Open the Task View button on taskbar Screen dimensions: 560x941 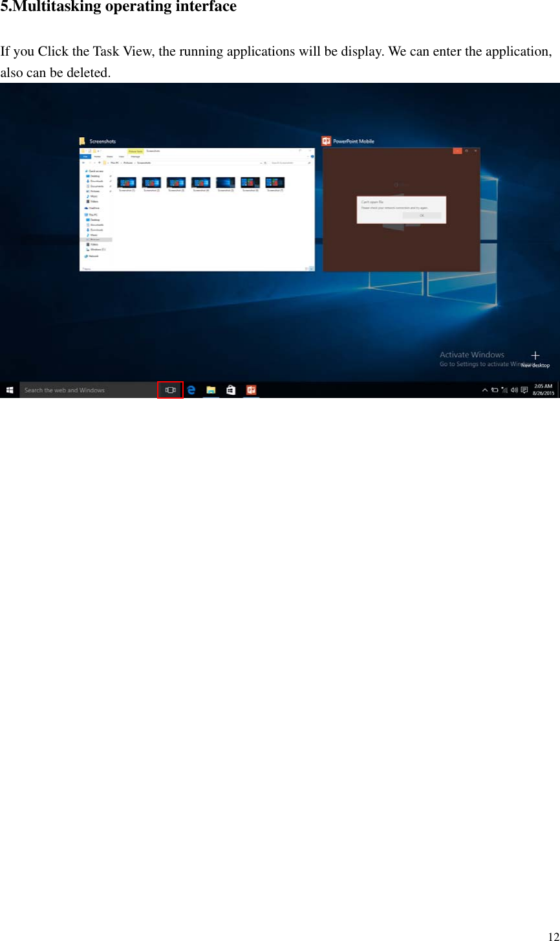point(171,390)
